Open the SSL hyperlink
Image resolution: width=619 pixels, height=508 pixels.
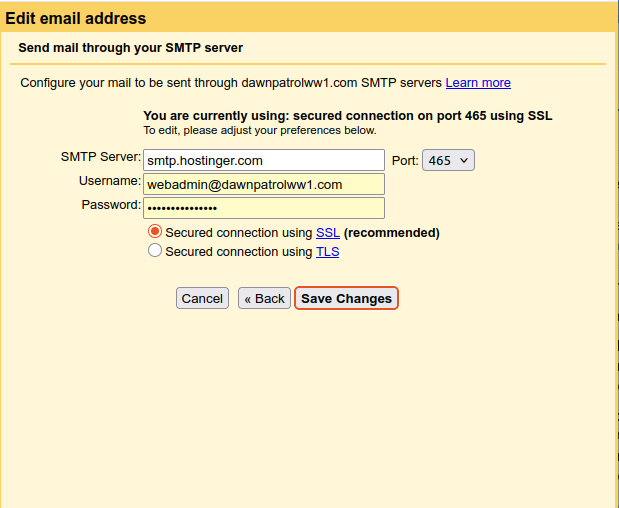click(328, 233)
